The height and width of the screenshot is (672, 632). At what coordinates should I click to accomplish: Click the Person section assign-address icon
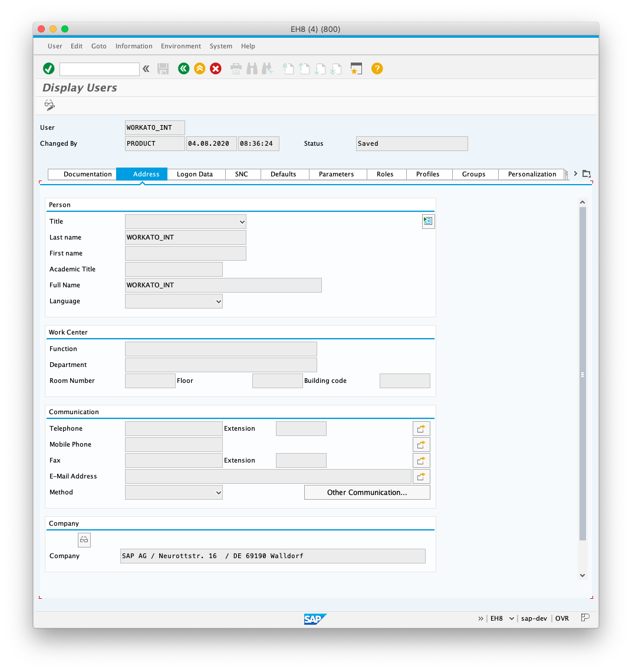[x=428, y=222]
